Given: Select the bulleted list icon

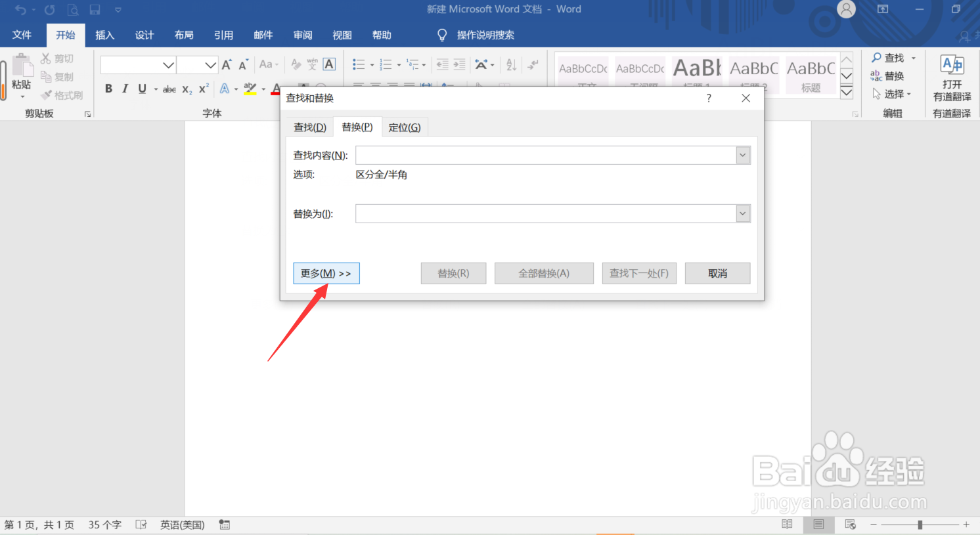Looking at the screenshot, I should tap(359, 64).
